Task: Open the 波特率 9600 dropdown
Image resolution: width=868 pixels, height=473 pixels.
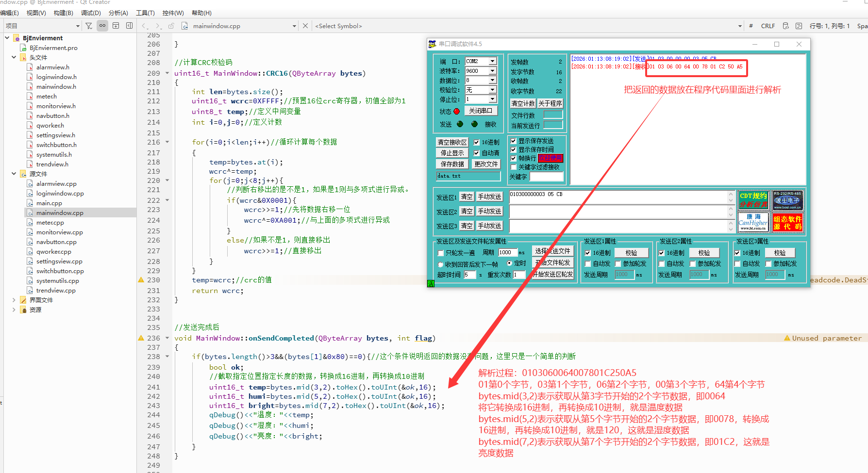Action: pyautogui.click(x=493, y=71)
